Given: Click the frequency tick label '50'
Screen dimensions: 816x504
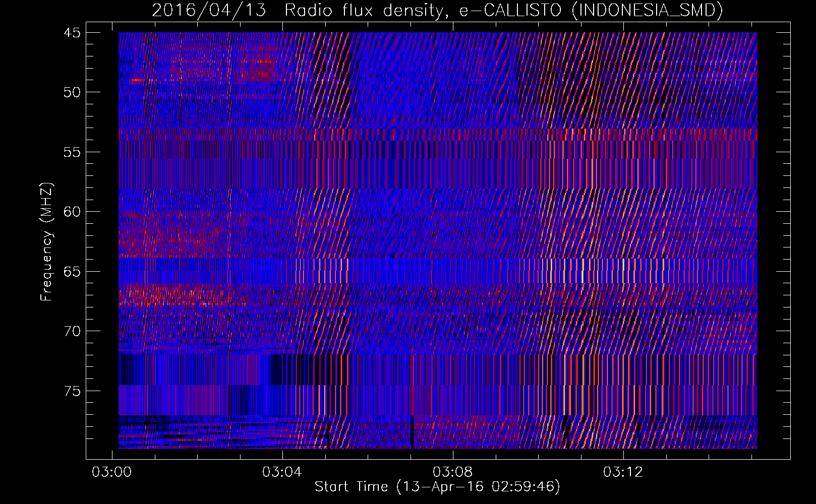Looking at the screenshot, I should (x=72, y=92).
